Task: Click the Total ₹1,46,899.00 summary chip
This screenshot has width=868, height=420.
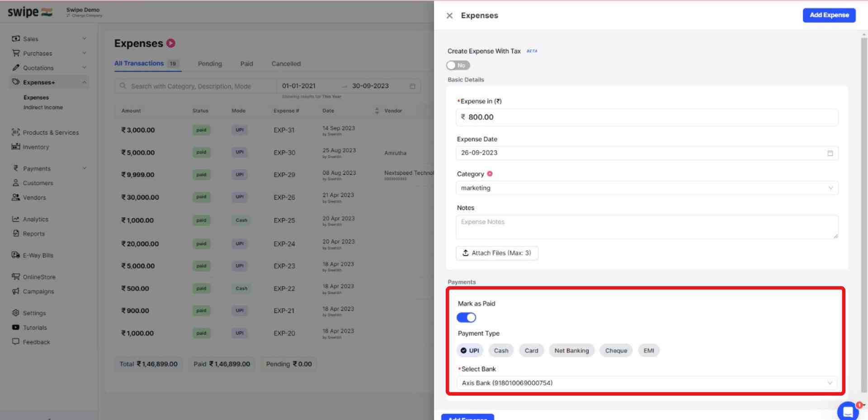Action: 148,364
